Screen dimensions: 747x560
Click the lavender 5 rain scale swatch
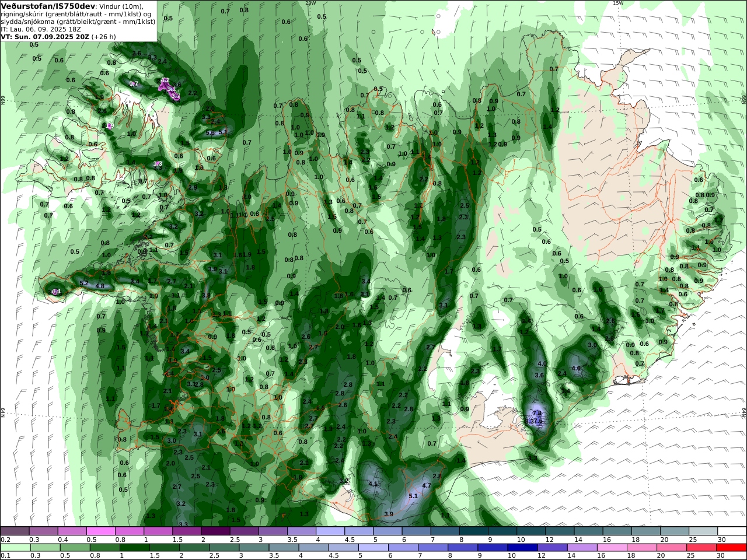coord(374,548)
